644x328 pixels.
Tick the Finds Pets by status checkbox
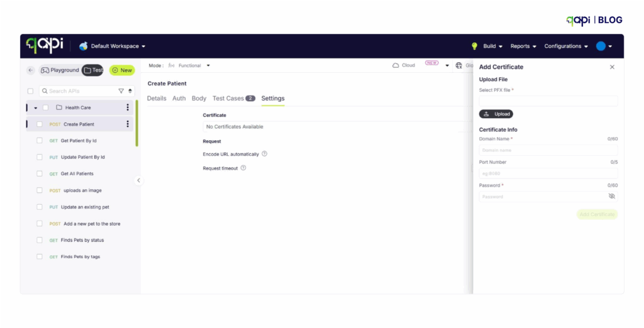click(40, 241)
